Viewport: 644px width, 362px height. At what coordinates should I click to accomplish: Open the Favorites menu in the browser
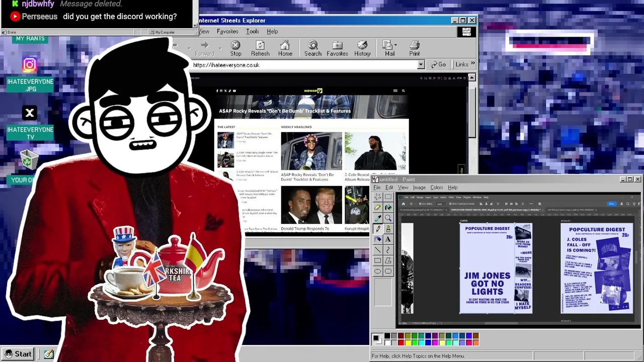[227, 31]
